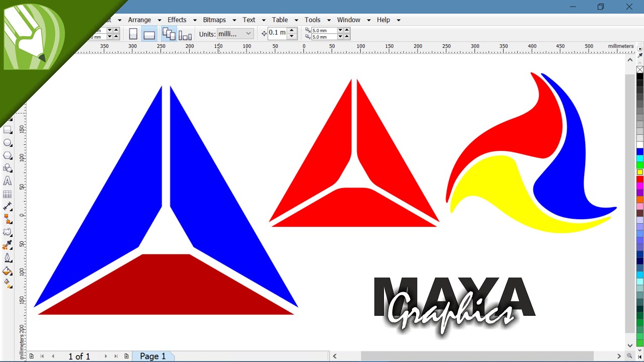
Task: Select the Outline Pen tool
Action: coord(8,258)
